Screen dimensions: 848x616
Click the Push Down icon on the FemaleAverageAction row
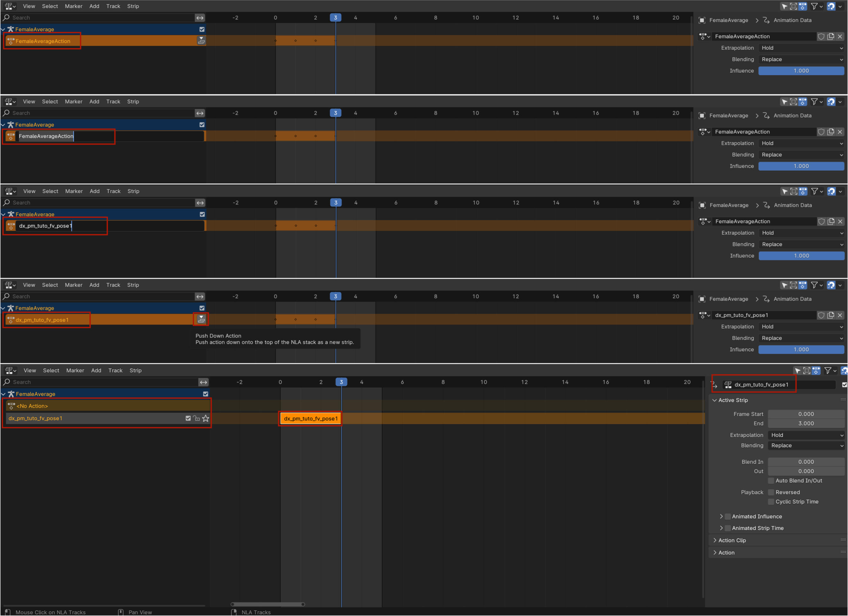pos(201,41)
